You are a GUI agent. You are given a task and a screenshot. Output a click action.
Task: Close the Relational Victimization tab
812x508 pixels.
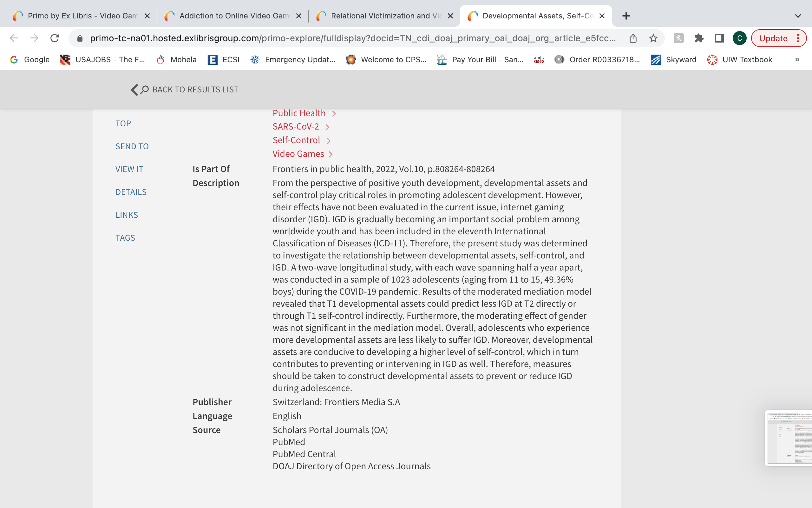tap(450, 16)
